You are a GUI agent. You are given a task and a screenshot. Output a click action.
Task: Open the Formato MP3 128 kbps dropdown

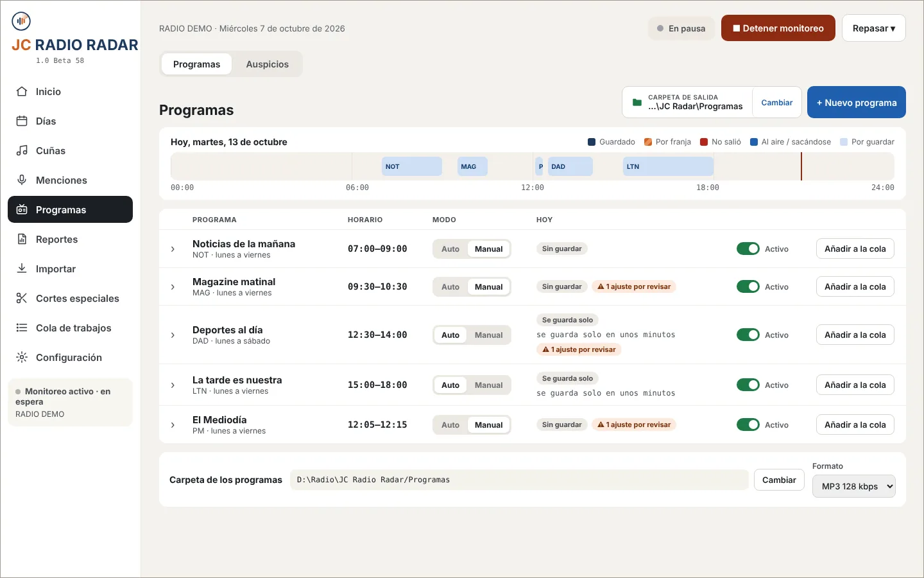coord(853,487)
